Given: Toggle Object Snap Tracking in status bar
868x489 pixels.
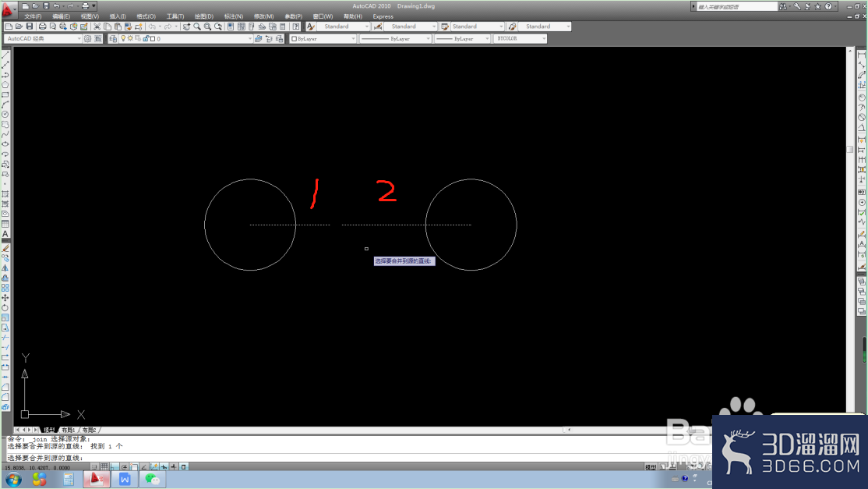Looking at the screenshot, I should coord(144,467).
